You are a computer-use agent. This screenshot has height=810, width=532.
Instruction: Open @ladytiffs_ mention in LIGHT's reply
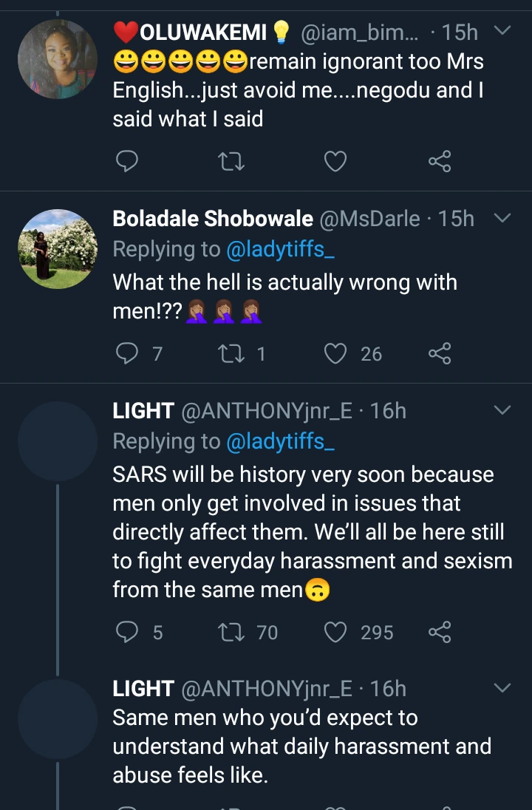280,441
